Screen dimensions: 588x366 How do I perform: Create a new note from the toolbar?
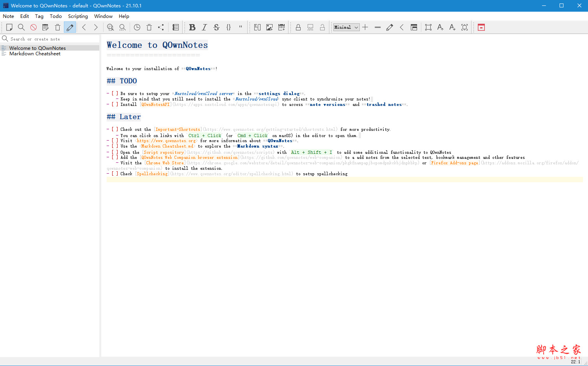click(9, 27)
